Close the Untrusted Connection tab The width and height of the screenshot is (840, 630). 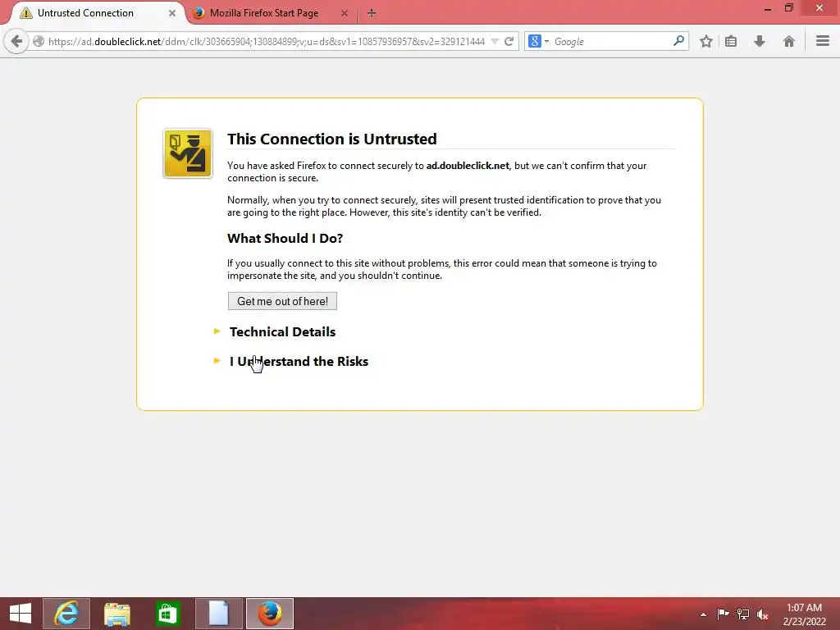point(172,13)
